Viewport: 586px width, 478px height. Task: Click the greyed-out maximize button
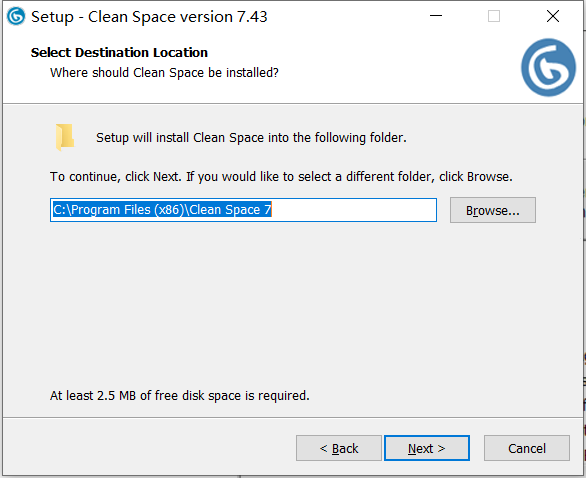[494, 16]
